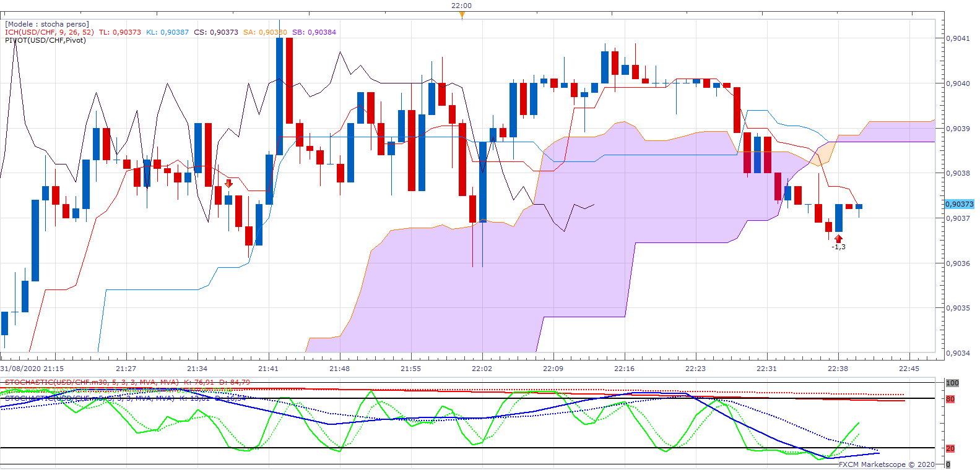Click the 0,9034 price axis label
The image size is (980, 470).
point(958,353)
